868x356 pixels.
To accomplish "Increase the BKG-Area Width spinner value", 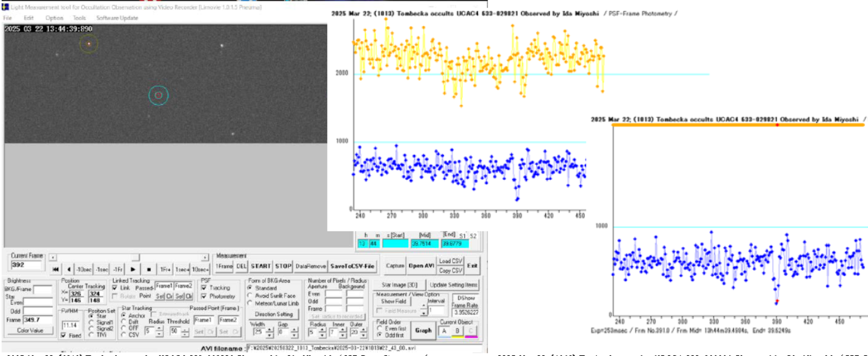I will coord(271,329).
